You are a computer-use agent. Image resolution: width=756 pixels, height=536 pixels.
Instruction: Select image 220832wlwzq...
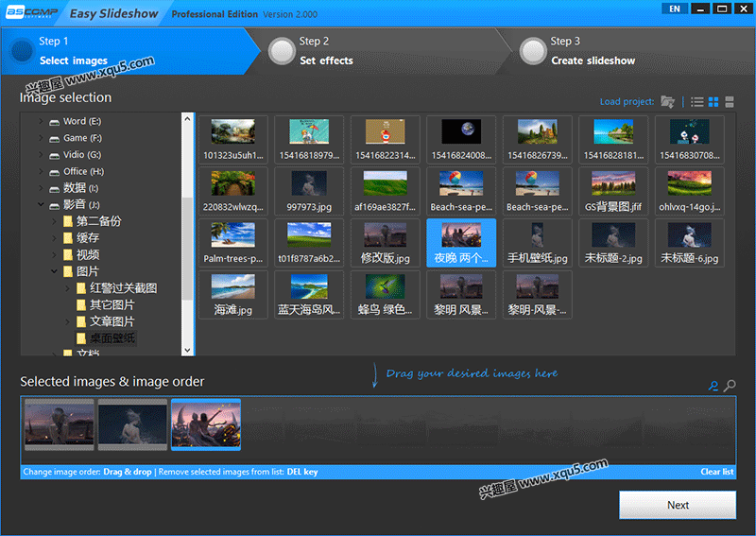click(x=233, y=191)
